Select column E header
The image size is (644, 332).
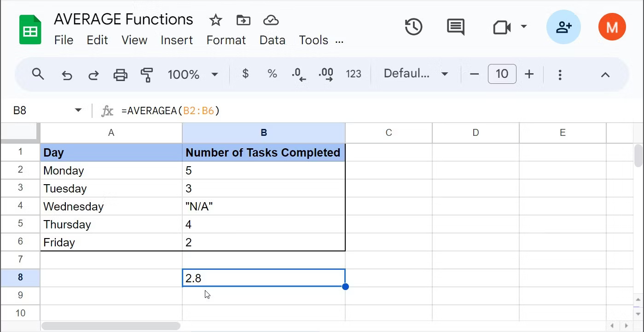click(563, 133)
